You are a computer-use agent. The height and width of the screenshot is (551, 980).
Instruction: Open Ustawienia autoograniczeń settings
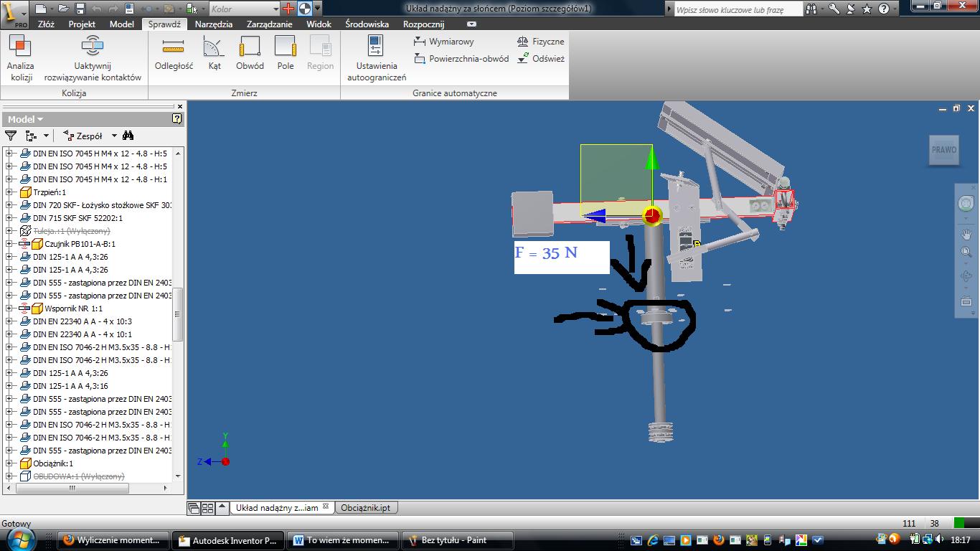377,59
